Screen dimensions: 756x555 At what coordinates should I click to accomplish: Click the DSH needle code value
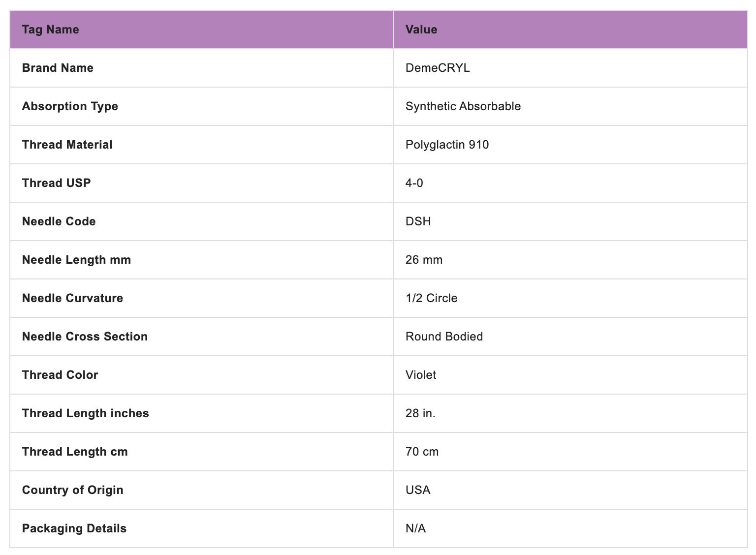pos(418,221)
